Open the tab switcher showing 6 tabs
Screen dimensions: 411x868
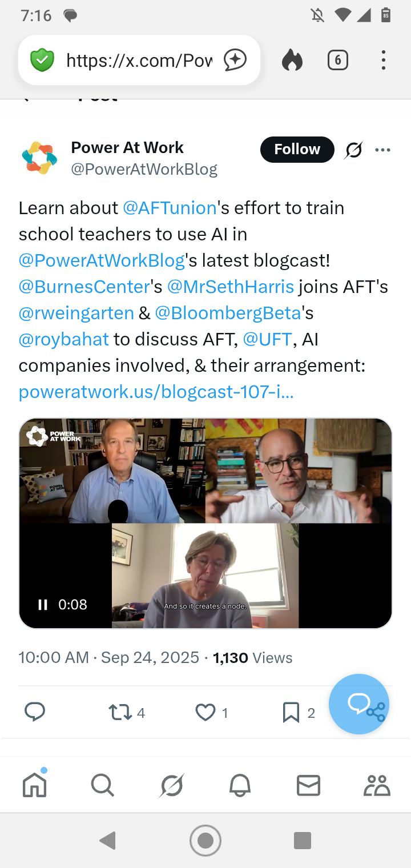tap(337, 60)
